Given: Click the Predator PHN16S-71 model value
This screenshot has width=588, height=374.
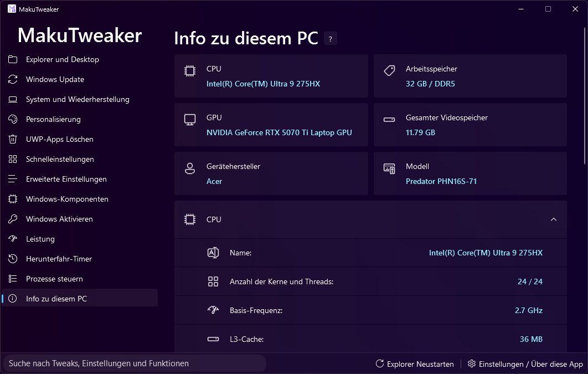Looking at the screenshot, I should click(441, 181).
